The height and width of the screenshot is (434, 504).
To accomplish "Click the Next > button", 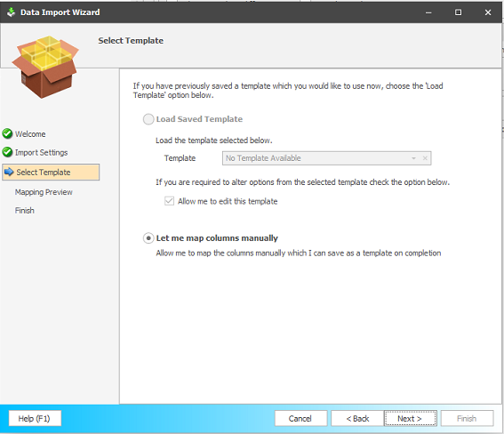I will [x=410, y=418].
